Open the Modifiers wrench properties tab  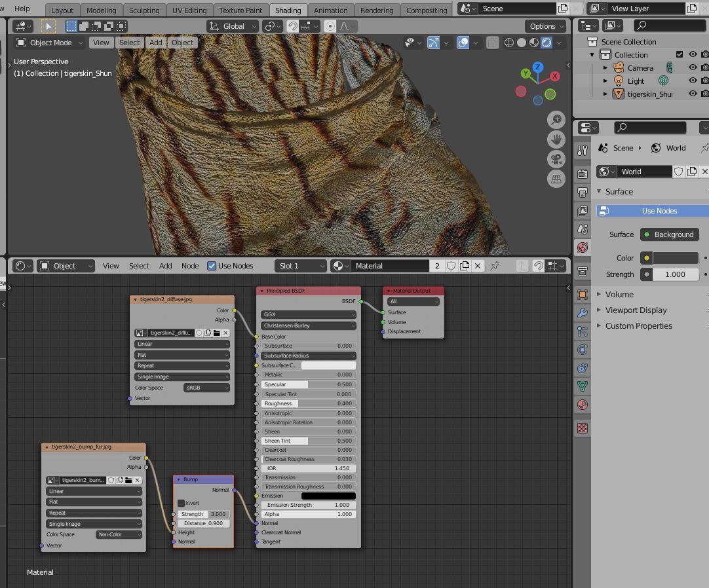click(x=583, y=313)
